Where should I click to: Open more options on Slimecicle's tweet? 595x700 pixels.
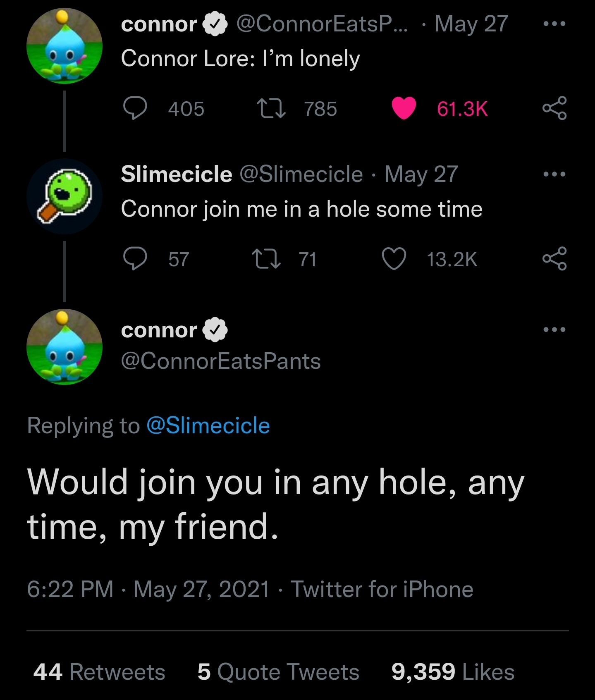pyautogui.click(x=554, y=174)
